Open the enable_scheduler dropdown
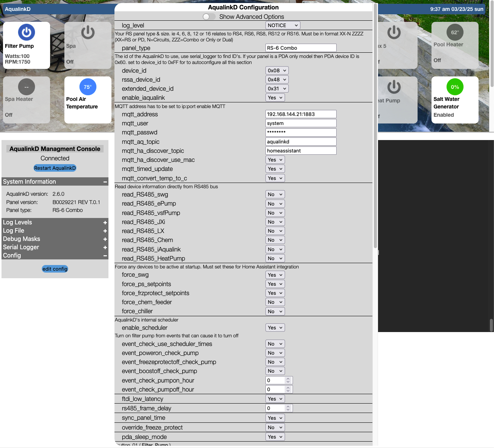The height and width of the screenshot is (448, 494). click(275, 328)
